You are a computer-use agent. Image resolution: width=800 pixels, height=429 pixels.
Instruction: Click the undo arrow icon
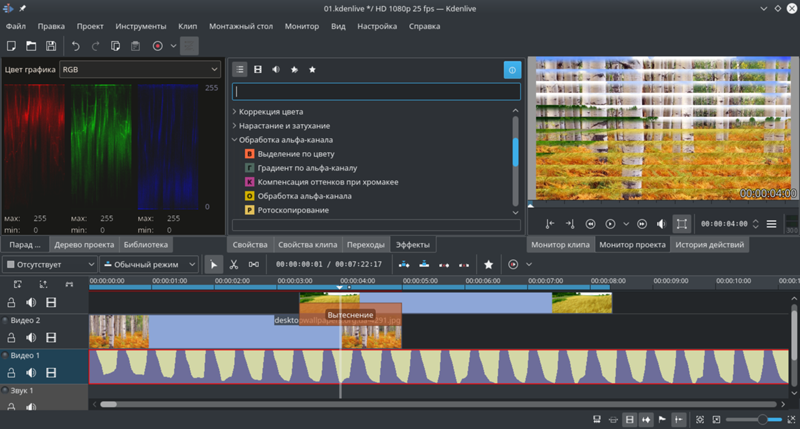(x=76, y=46)
